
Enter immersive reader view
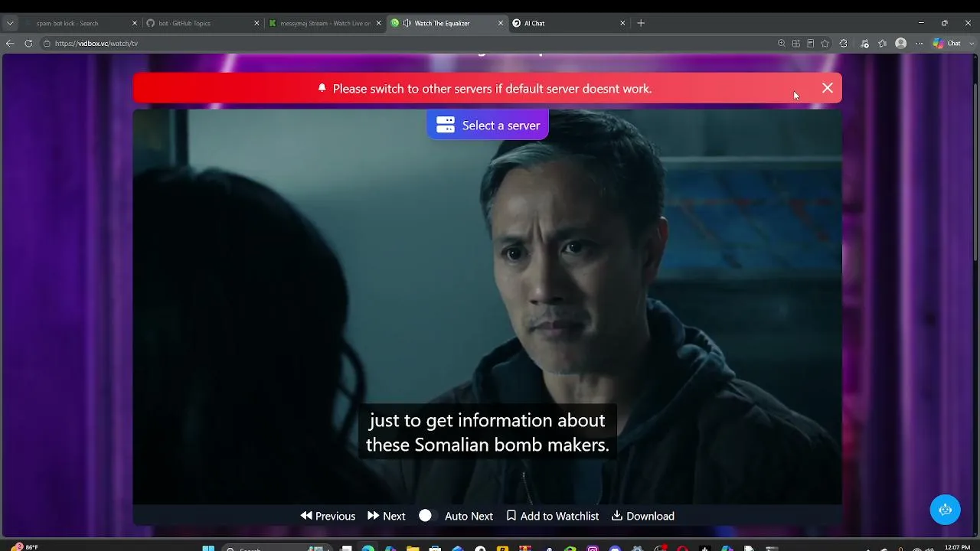pos(811,44)
